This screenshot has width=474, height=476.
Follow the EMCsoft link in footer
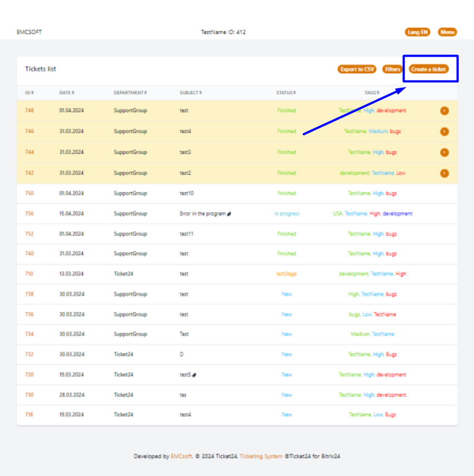coord(181,457)
